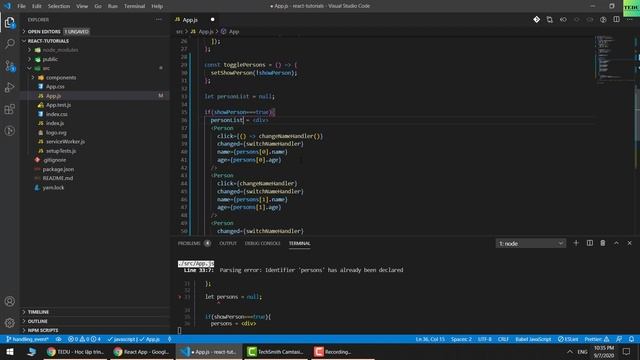Switch to the Output tab
The height and width of the screenshot is (360, 640).
(x=228, y=243)
